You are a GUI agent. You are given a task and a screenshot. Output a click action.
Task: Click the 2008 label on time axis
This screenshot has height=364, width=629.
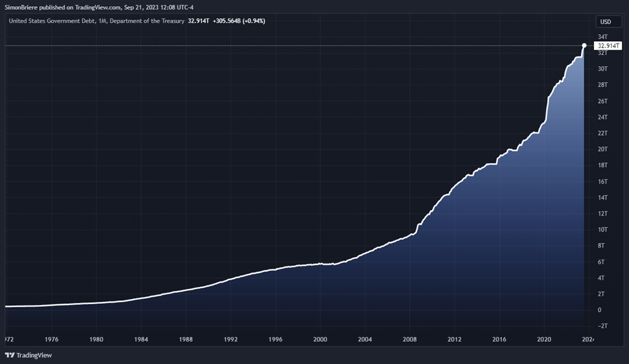410,339
